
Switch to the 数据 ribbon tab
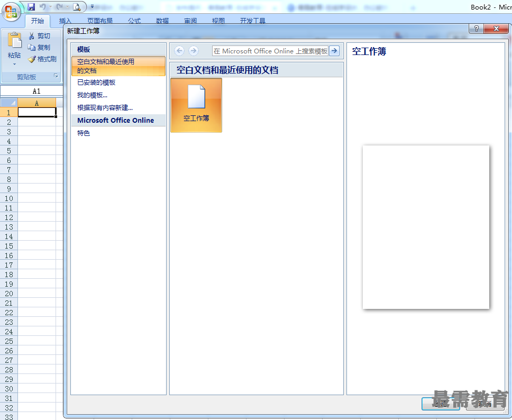tap(162, 21)
